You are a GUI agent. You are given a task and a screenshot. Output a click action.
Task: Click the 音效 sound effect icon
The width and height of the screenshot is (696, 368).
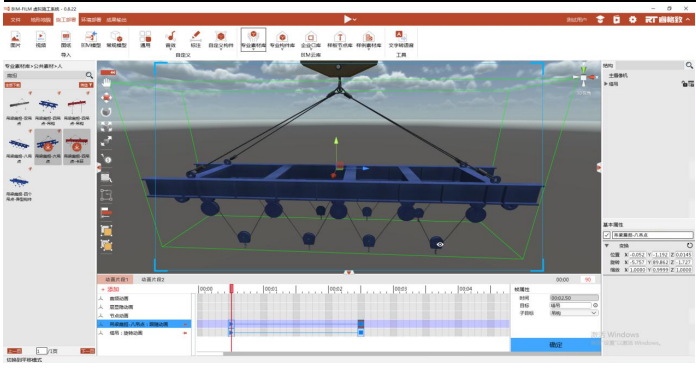pos(170,39)
